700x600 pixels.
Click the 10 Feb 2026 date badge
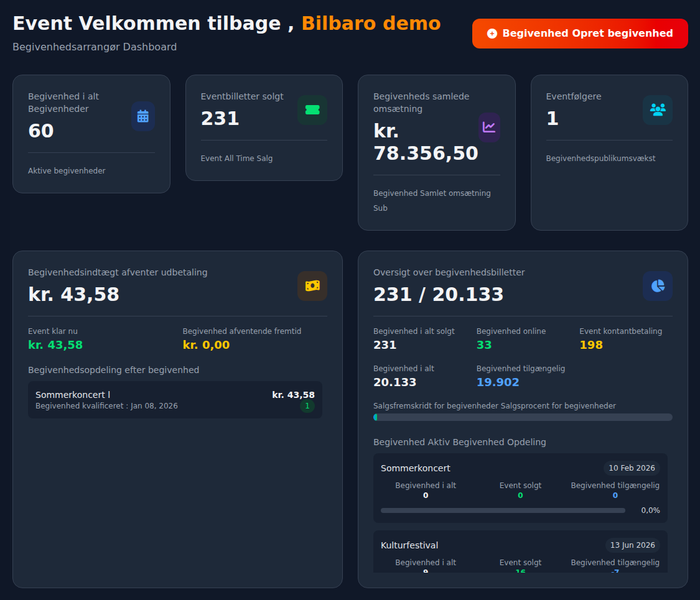[x=632, y=468]
